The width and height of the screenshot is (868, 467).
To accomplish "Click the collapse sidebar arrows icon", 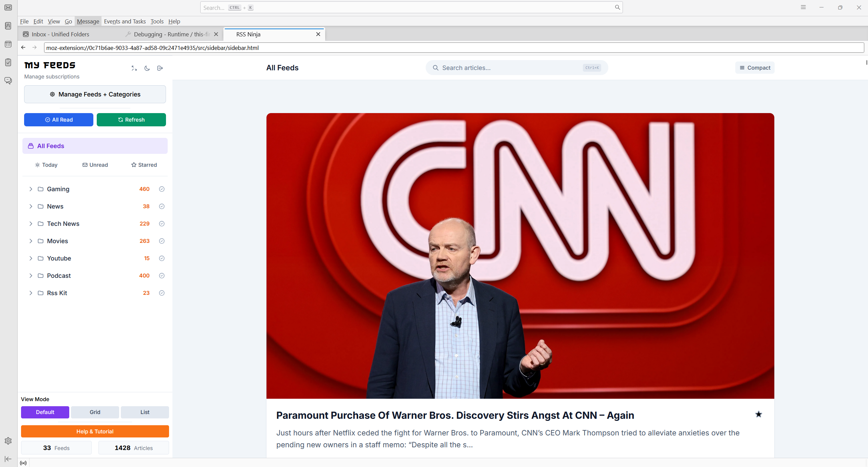I will [134, 68].
